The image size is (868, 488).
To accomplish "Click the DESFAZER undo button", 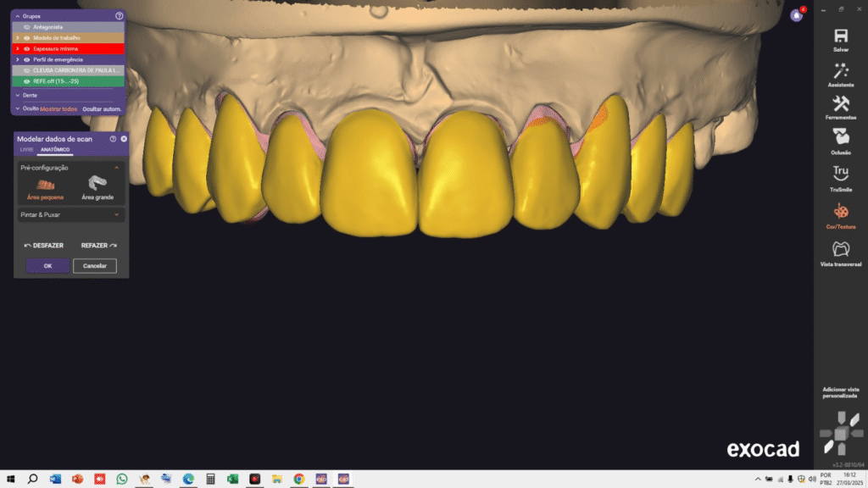I will (44, 246).
